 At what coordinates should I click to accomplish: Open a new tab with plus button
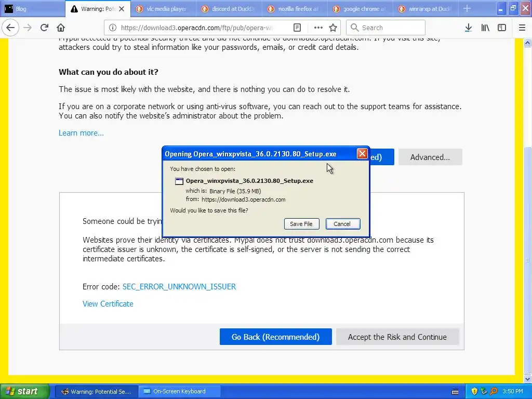tap(467, 8)
